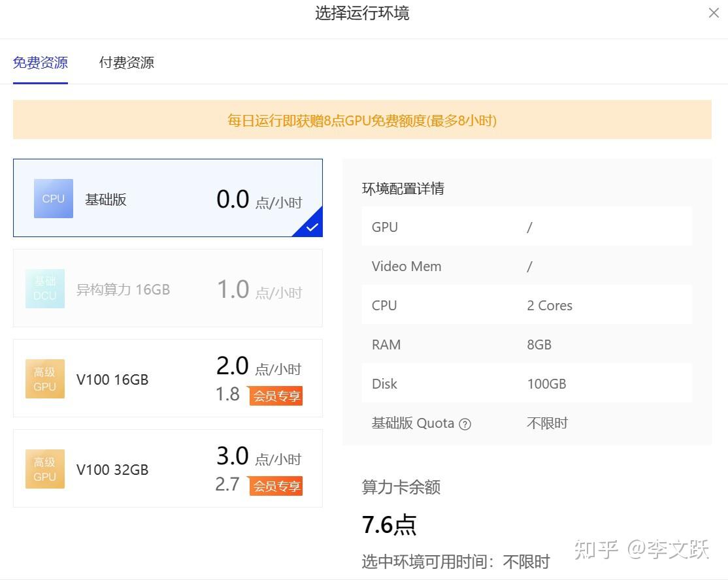This screenshot has width=728, height=580.
Task: Switch to the 免费资源 tab
Action: click(x=41, y=62)
